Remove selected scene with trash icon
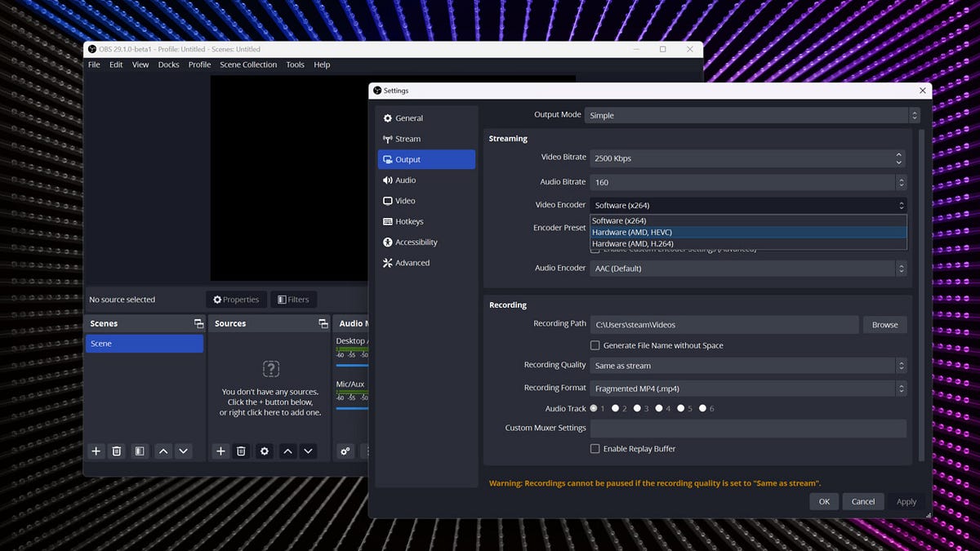Screen dimensions: 980x551 point(117,451)
